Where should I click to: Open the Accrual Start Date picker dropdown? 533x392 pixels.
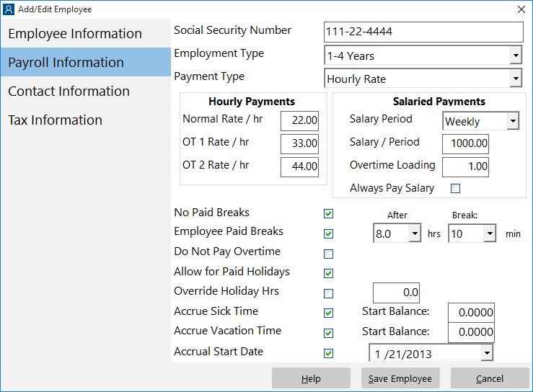(x=487, y=353)
